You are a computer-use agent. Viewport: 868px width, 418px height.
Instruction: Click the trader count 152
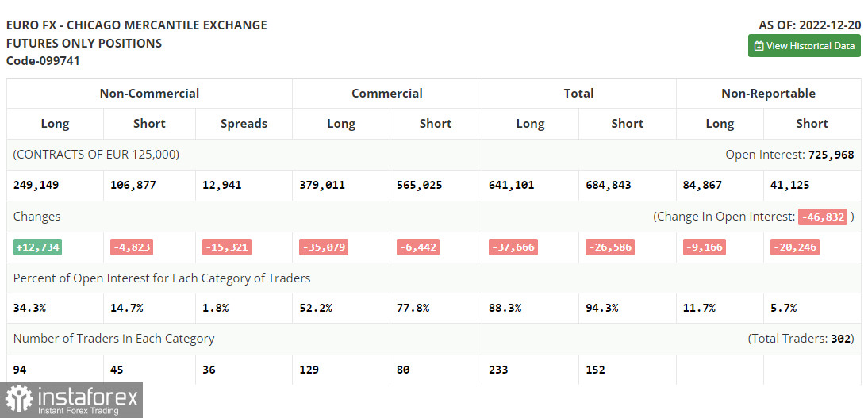pyautogui.click(x=596, y=370)
